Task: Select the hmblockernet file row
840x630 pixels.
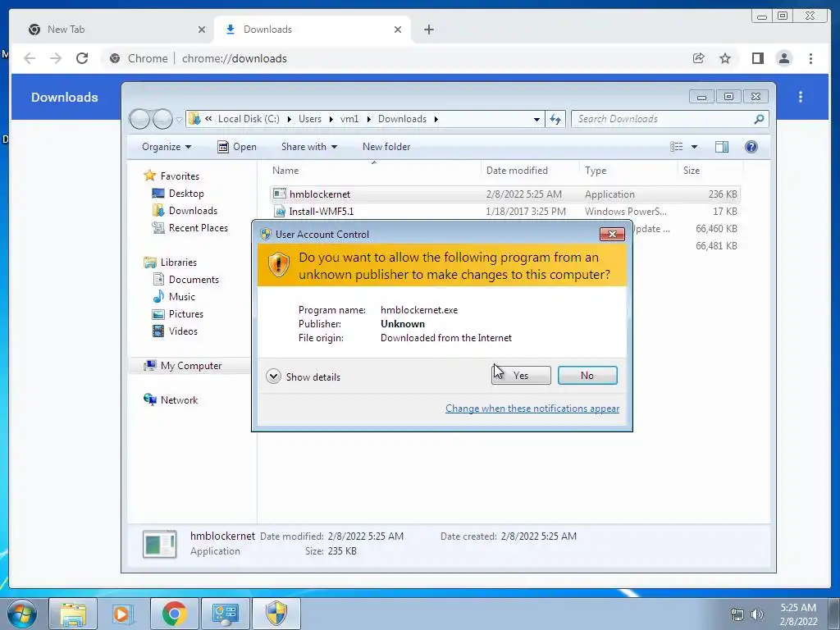Action: click(504, 194)
